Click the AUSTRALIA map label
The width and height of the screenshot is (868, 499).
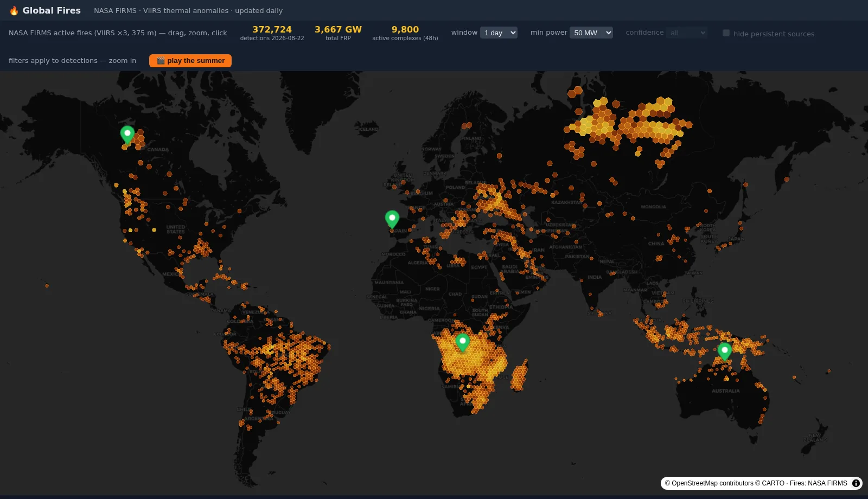[726, 391]
